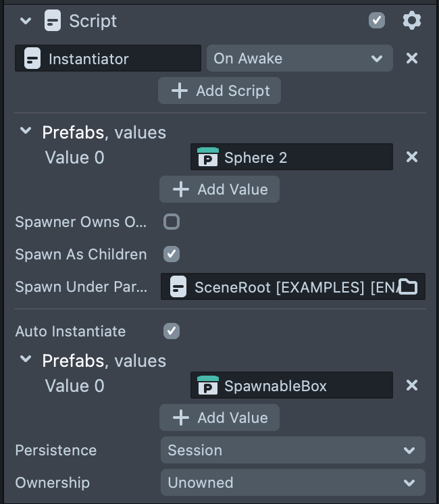Collapse the Script component section

point(26,21)
